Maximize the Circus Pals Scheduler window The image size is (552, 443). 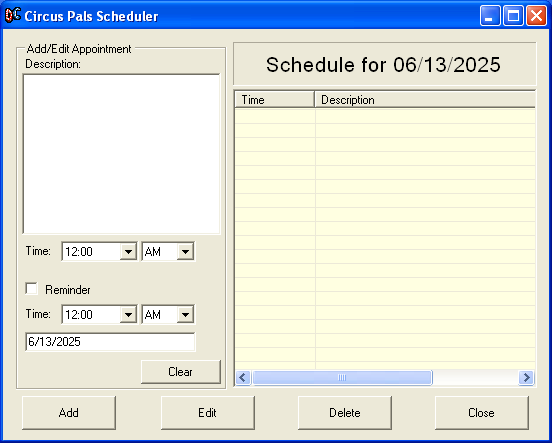click(x=513, y=16)
